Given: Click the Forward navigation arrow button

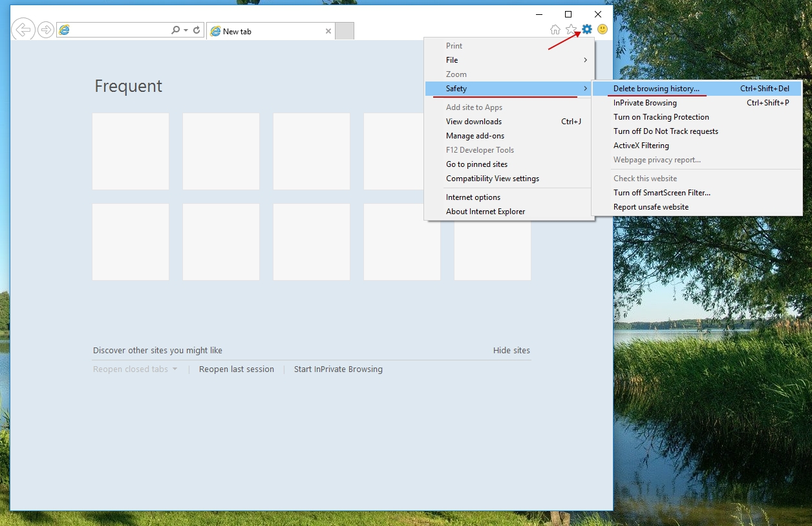Looking at the screenshot, I should [46, 30].
